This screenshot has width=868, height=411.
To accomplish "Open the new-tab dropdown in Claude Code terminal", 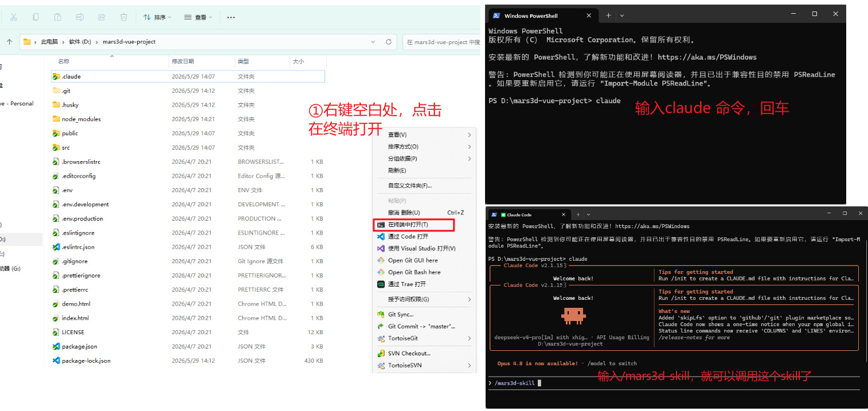I will [588, 214].
